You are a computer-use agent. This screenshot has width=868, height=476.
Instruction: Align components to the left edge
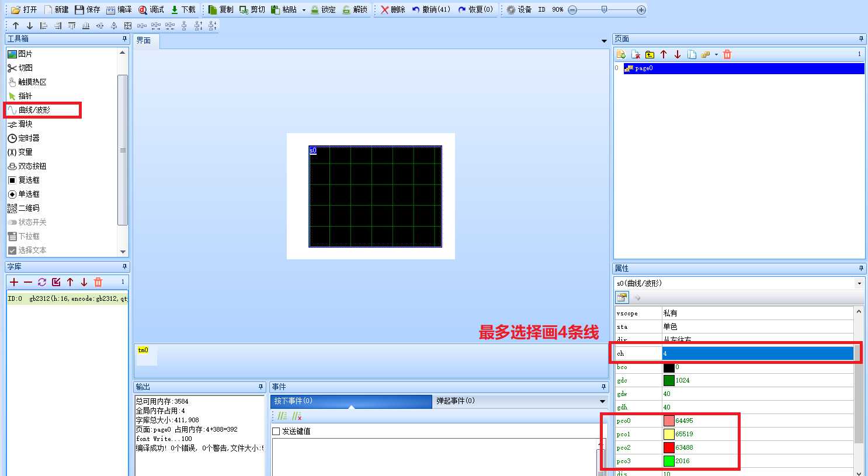tap(44, 26)
